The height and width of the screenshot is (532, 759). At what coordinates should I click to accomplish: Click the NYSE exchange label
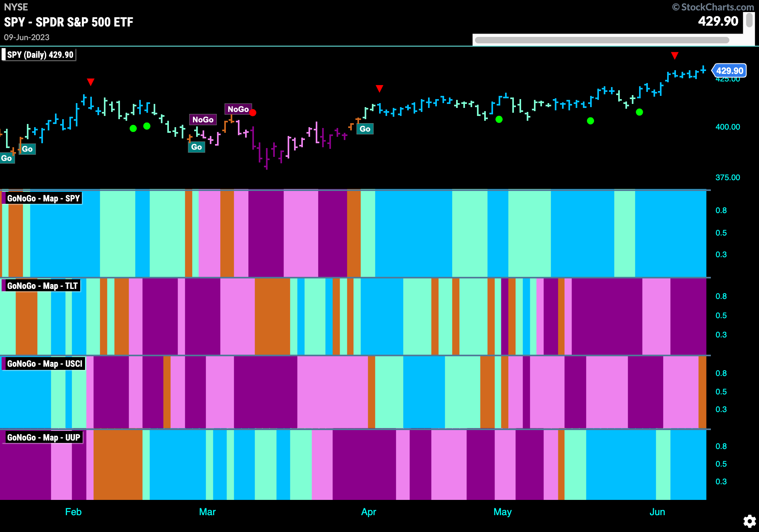point(16,7)
